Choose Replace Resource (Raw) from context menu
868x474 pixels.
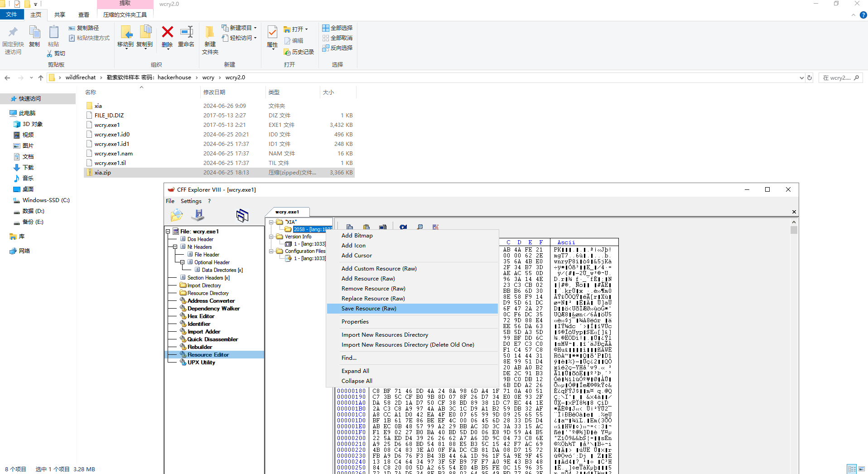coord(373,299)
